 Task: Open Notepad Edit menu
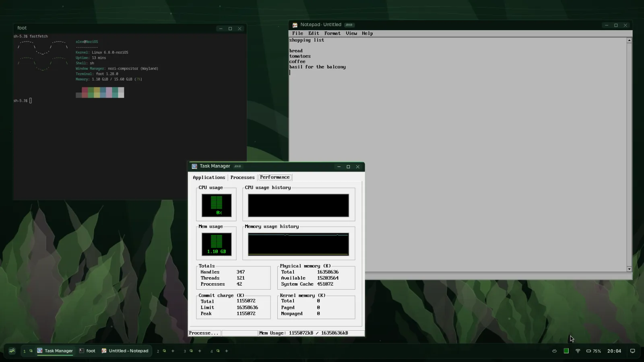(x=314, y=33)
